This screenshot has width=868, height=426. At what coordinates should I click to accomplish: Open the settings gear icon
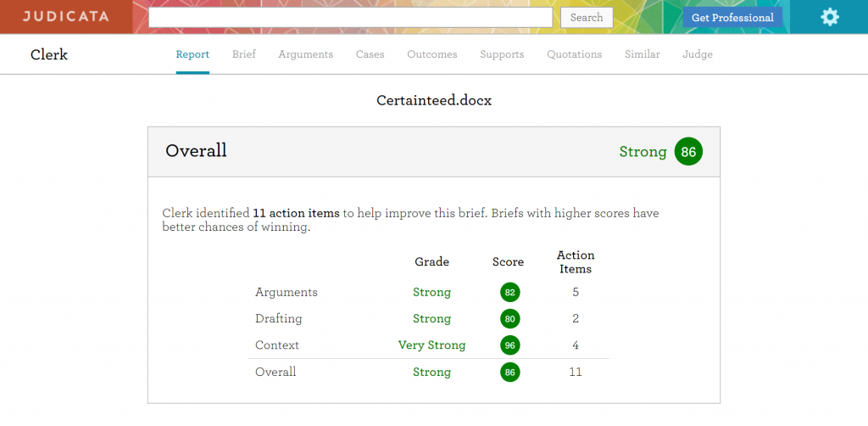click(x=829, y=17)
